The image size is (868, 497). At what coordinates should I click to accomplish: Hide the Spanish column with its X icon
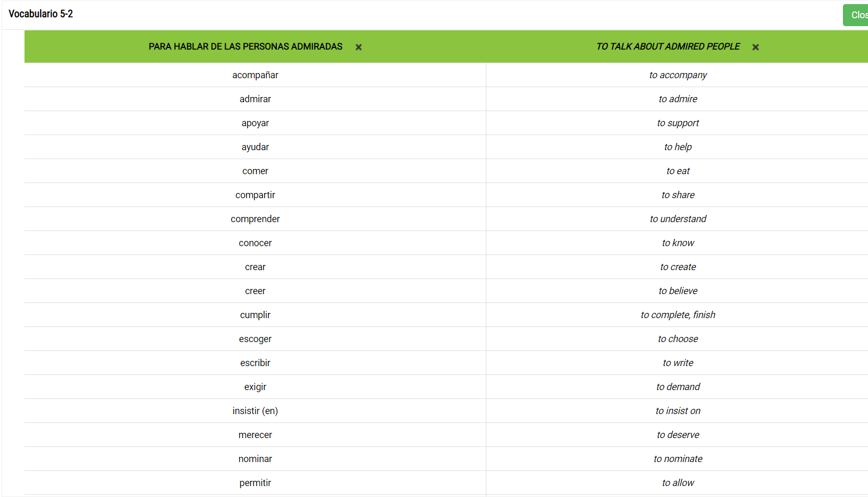(359, 47)
